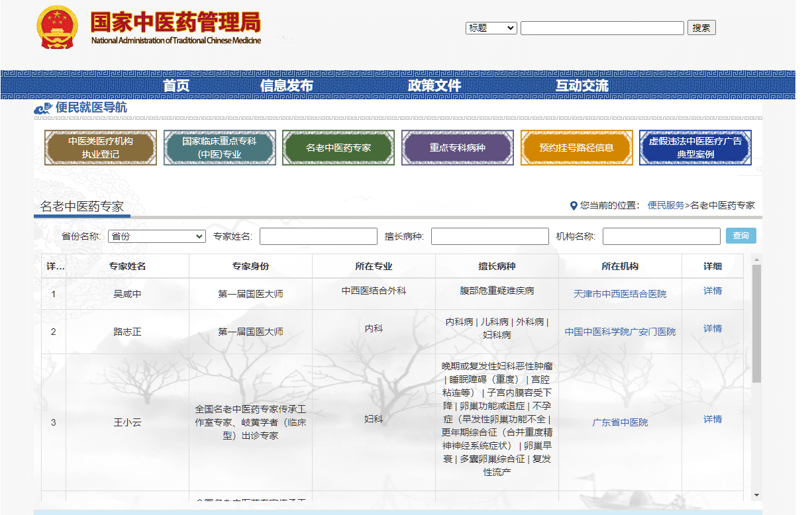
Task: Select the green 名老中医药专家 tile
Action: [x=338, y=148]
